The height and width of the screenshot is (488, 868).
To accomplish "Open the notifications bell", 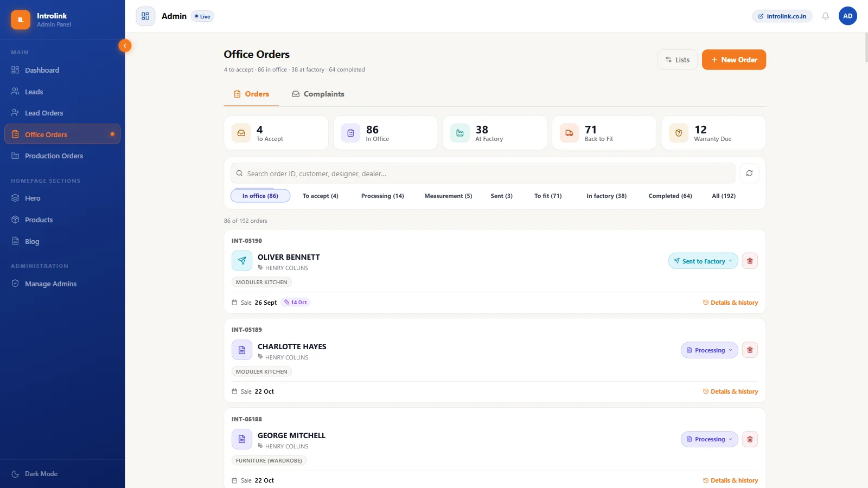I will (825, 16).
